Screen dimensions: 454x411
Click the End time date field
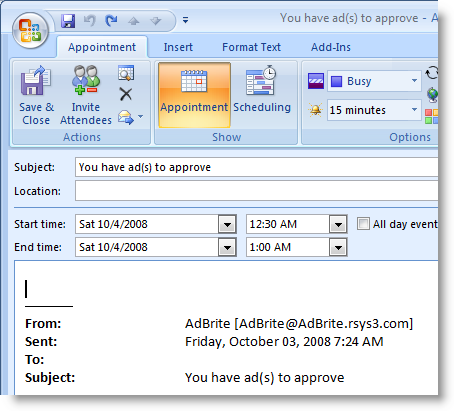click(x=147, y=247)
